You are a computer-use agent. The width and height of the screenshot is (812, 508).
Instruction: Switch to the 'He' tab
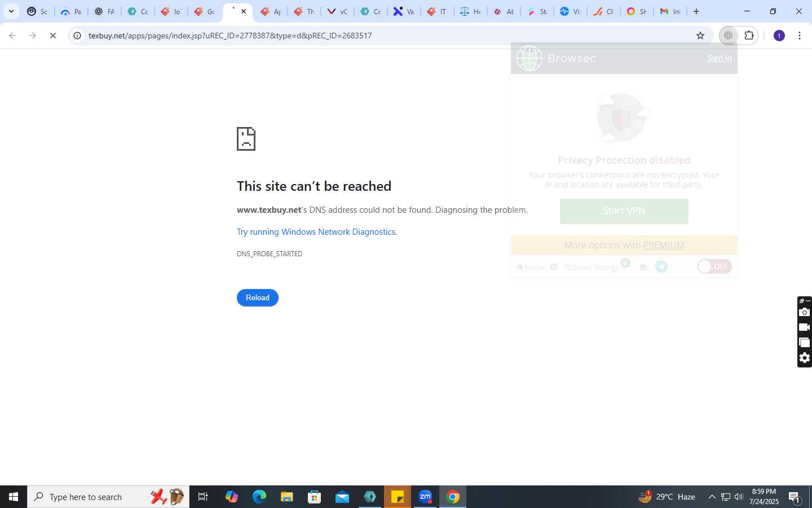point(471,11)
